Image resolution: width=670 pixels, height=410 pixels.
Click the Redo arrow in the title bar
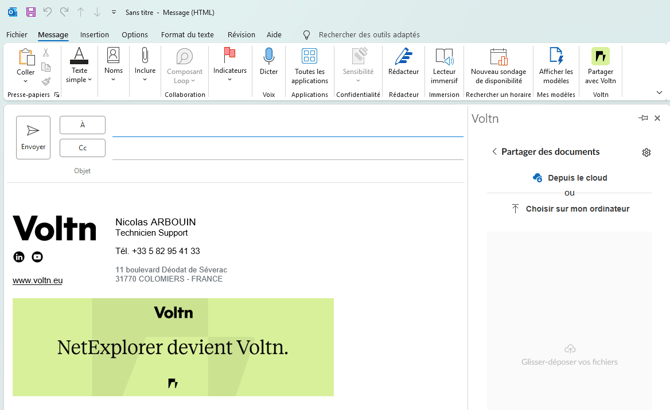pos(64,12)
